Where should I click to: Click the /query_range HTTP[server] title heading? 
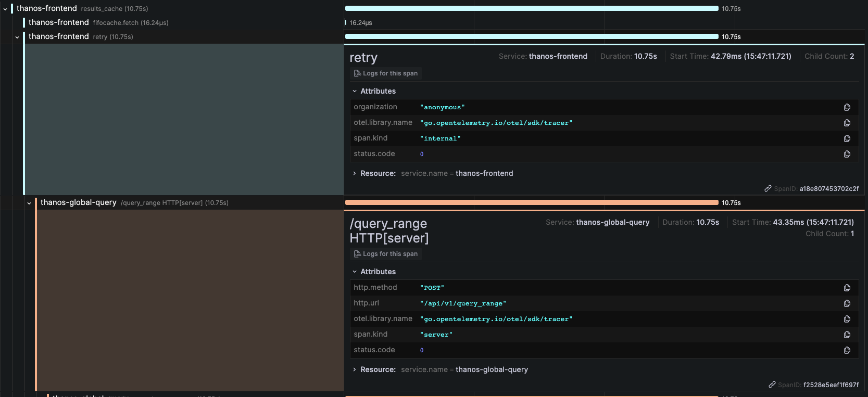pyautogui.click(x=389, y=231)
